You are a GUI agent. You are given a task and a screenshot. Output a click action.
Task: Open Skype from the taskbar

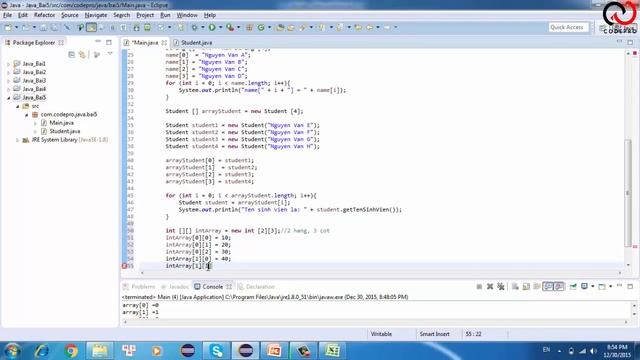[x=216, y=351]
